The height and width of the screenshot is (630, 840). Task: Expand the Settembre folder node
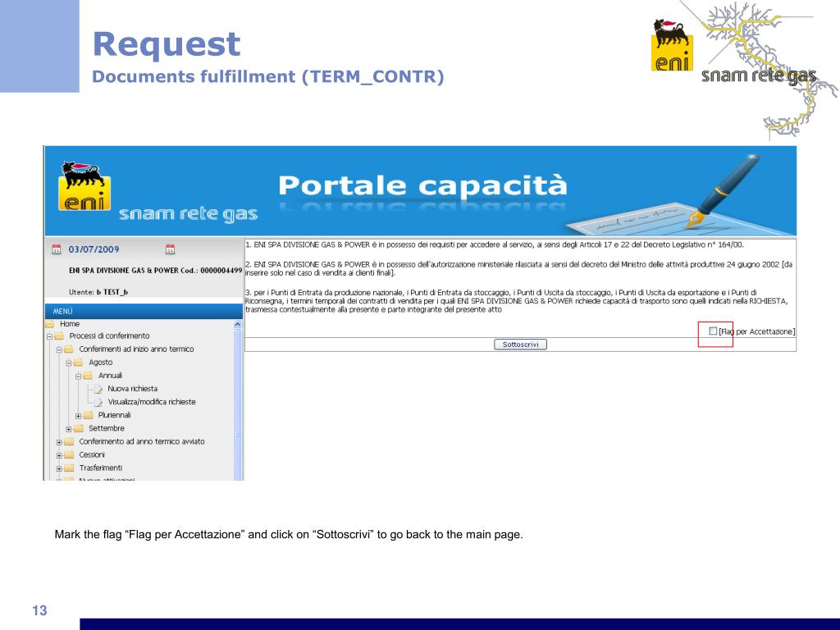click(x=69, y=429)
